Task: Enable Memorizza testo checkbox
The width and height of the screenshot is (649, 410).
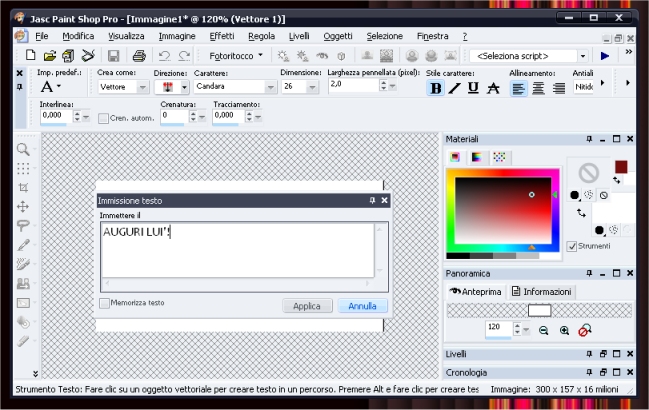Action: click(x=105, y=303)
